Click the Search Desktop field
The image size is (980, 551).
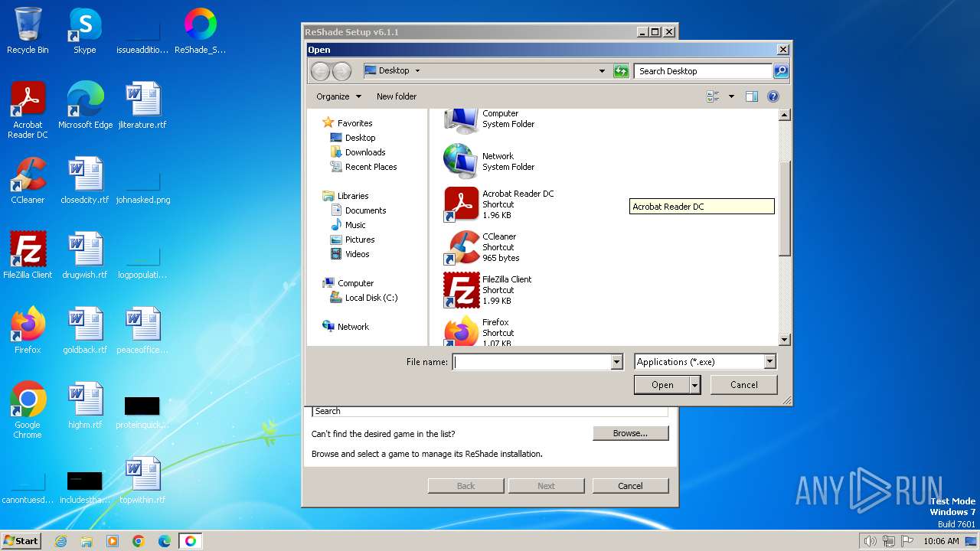703,71
